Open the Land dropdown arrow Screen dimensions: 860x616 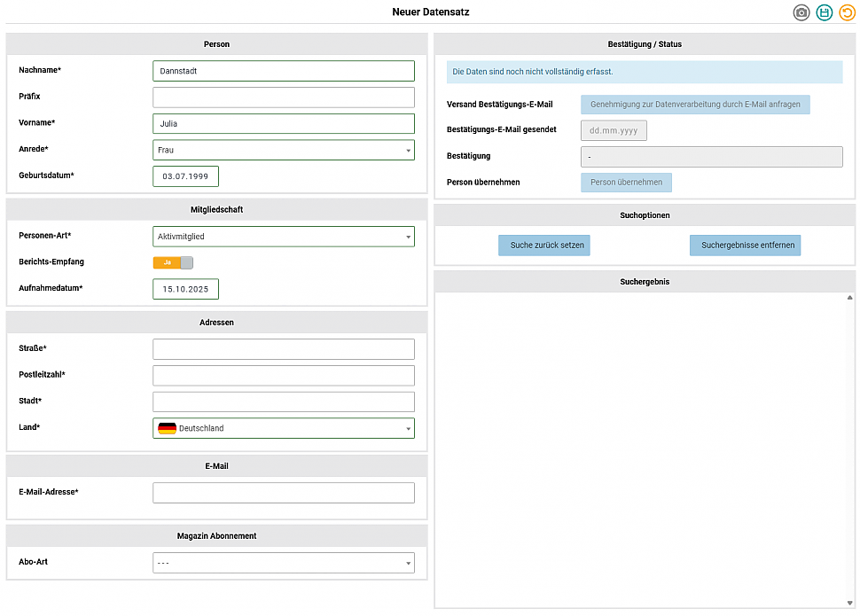(408, 429)
